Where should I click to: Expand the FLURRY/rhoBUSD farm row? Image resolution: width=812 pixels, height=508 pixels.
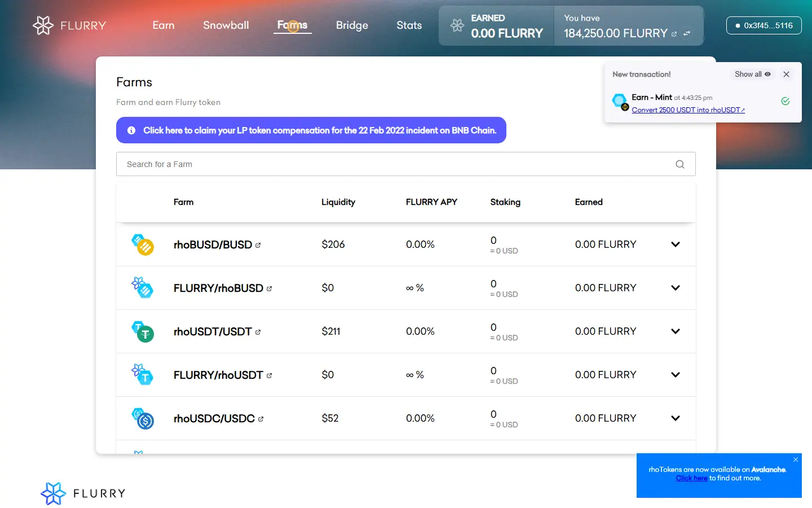(x=676, y=288)
